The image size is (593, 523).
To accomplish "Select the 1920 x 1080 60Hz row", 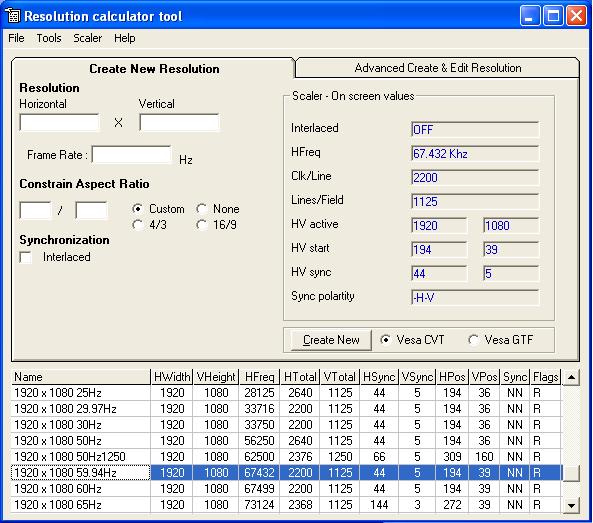I will (x=287, y=489).
